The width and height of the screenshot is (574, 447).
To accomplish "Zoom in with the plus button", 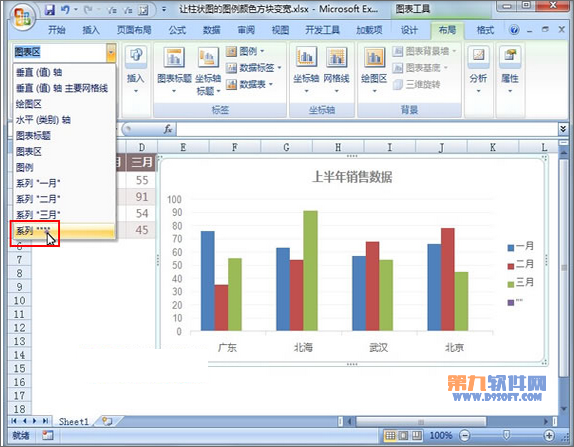I will coord(549,436).
